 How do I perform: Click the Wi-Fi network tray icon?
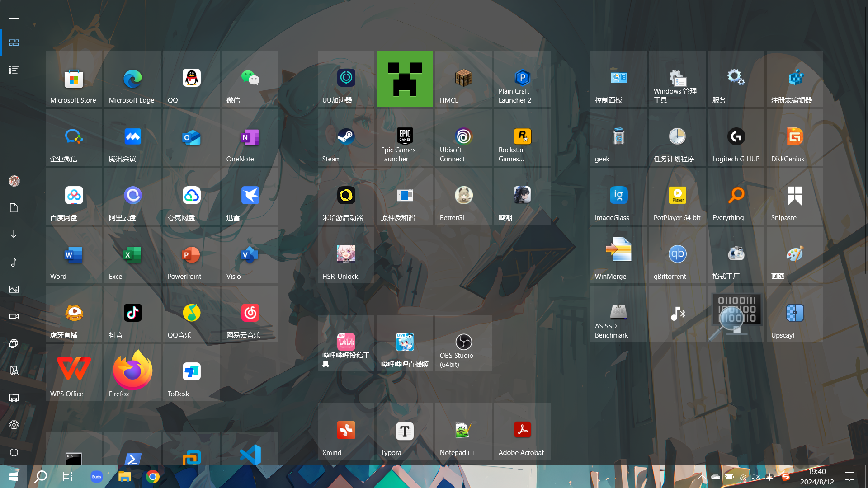point(743,477)
